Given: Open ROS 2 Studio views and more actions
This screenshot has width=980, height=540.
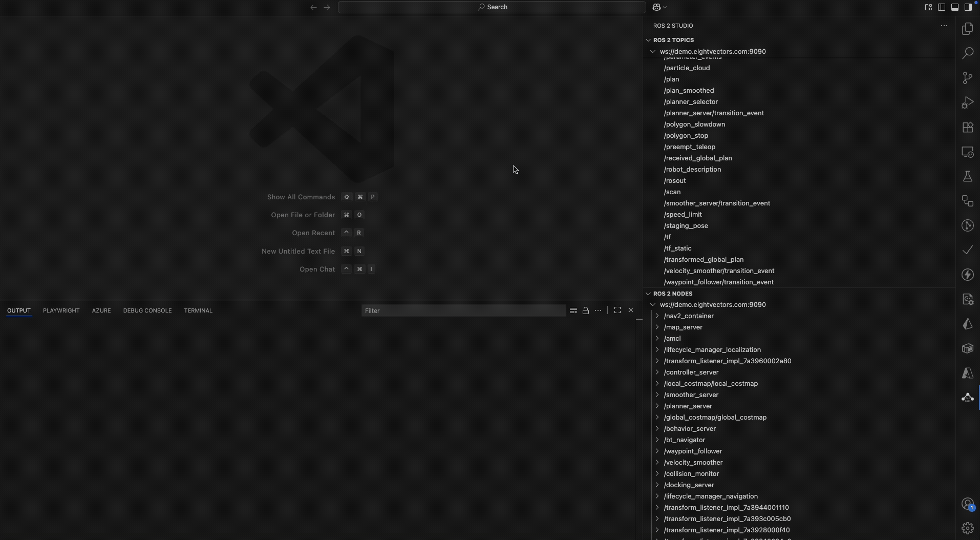Looking at the screenshot, I should click(x=944, y=26).
